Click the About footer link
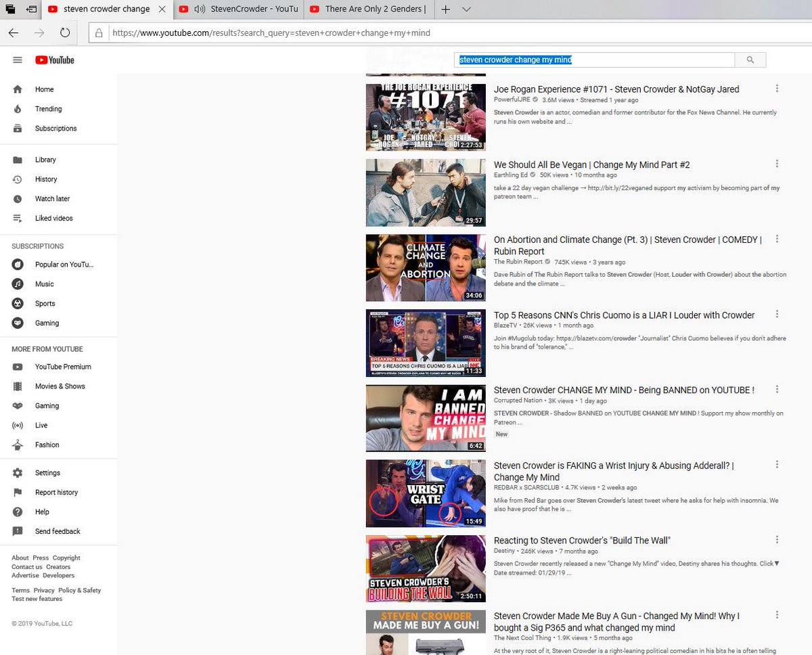This screenshot has width=812, height=655. pyautogui.click(x=20, y=558)
